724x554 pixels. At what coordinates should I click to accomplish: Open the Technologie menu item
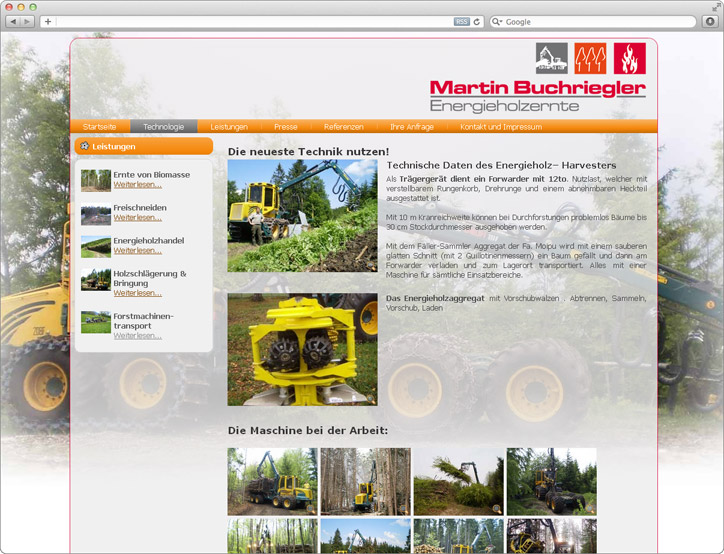click(x=163, y=126)
